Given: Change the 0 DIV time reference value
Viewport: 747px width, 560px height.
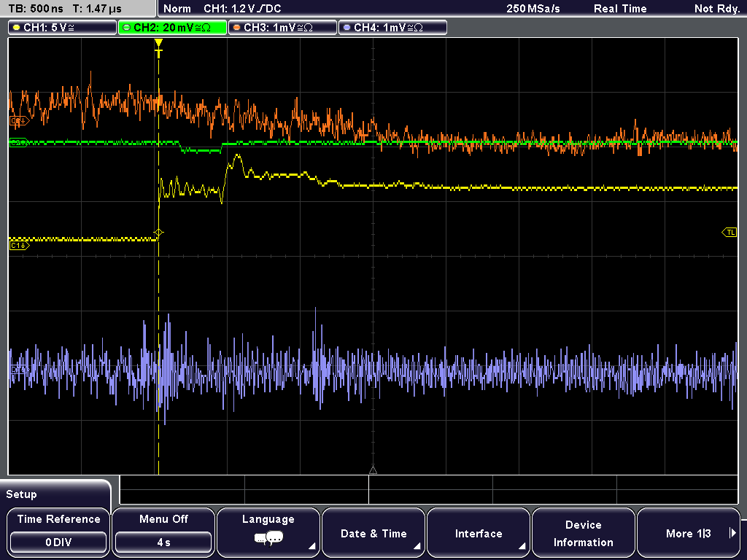Looking at the screenshot, I should (58, 542).
